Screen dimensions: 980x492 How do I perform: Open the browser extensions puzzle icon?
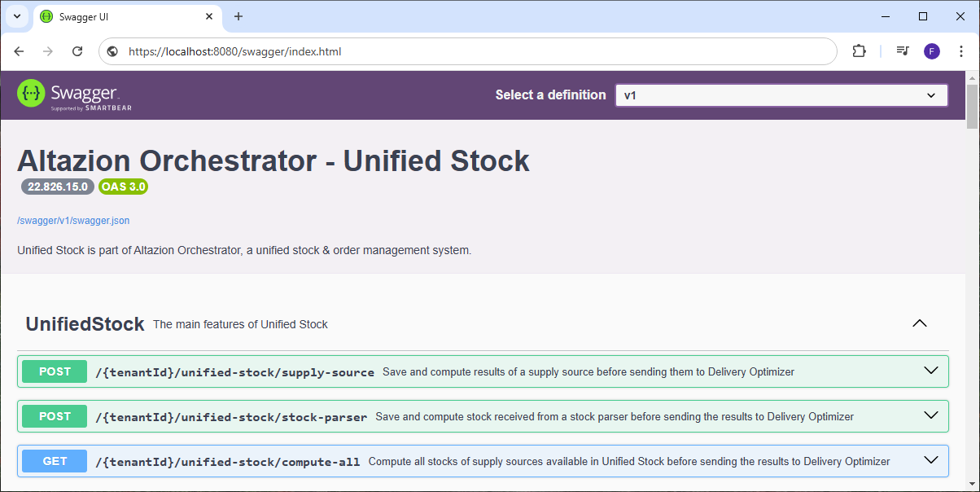click(x=859, y=51)
